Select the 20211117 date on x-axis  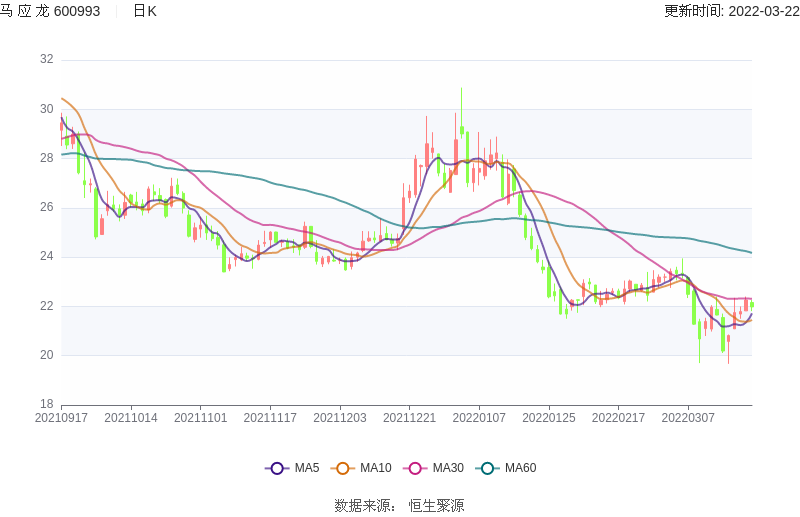point(270,418)
